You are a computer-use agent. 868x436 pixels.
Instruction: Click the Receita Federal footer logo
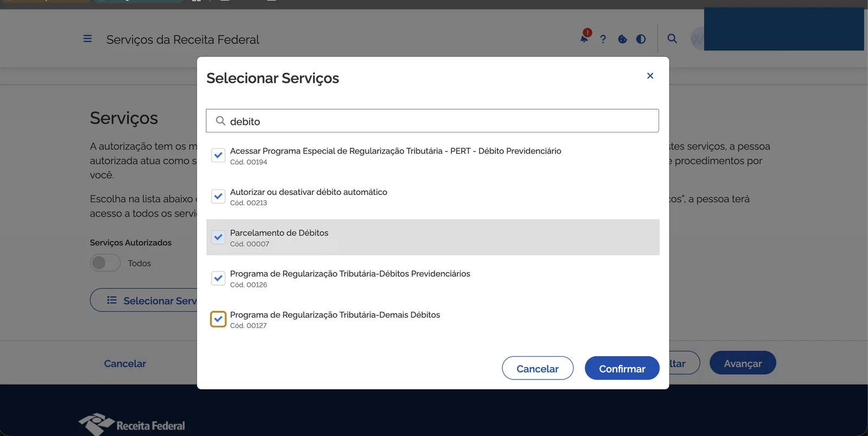click(132, 424)
